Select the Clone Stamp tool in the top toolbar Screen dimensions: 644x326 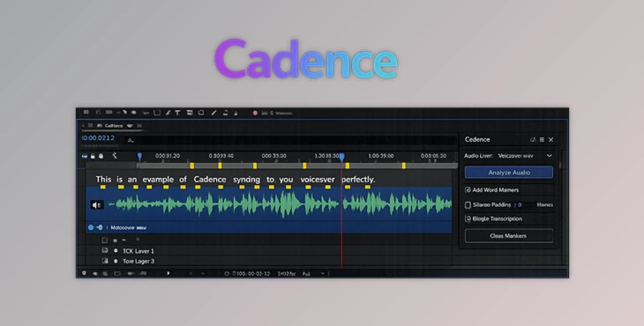pyautogui.click(x=225, y=113)
